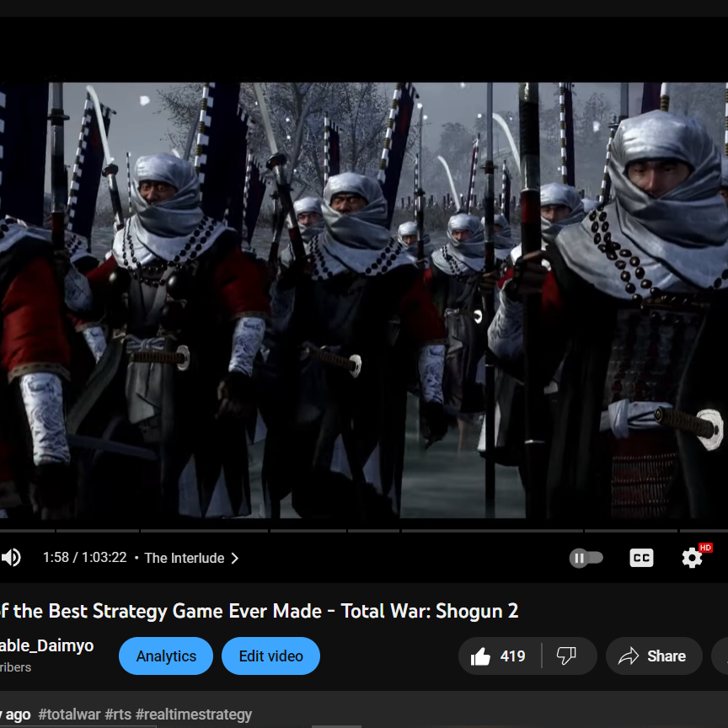Click the arrow icon on the Share button
Screen dimensions: 728x728
(x=629, y=656)
